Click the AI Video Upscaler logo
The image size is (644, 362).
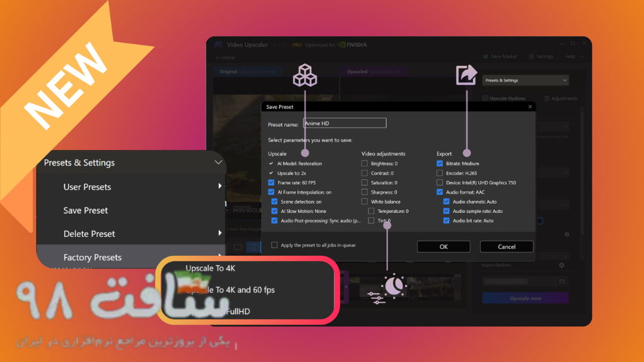point(218,45)
